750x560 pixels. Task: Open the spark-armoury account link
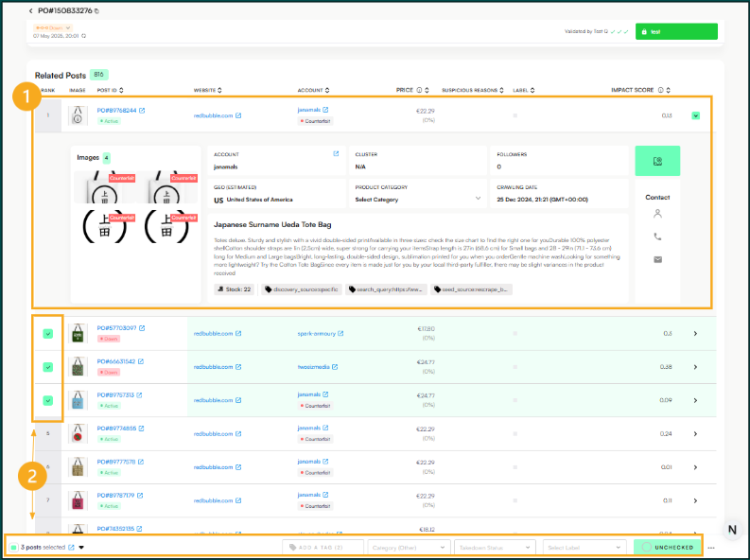click(x=320, y=334)
